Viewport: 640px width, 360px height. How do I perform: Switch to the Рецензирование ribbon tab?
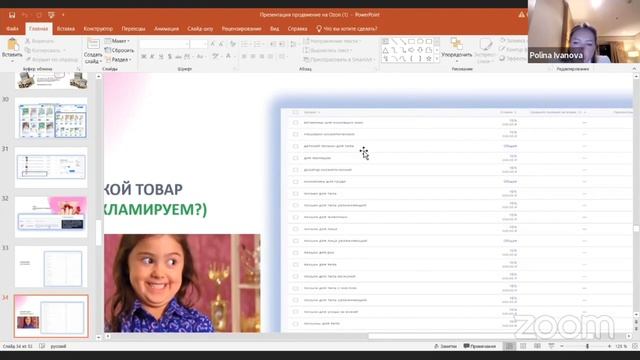click(242, 29)
